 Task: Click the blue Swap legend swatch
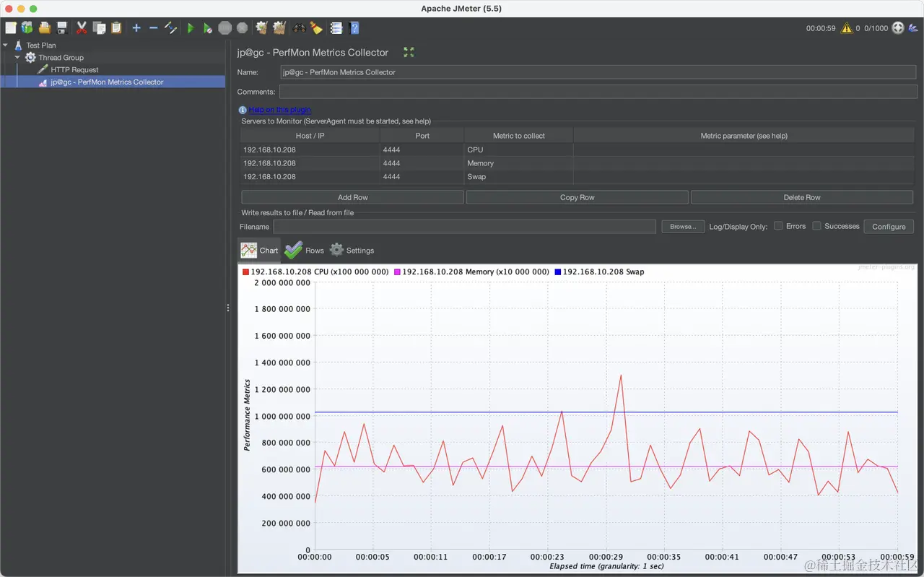coord(557,272)
